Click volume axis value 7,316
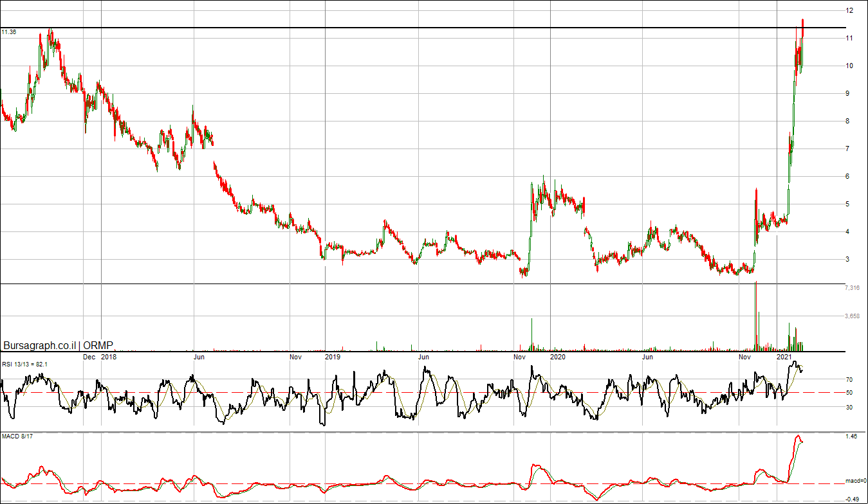Image resolution: width=868 pixels, height=504 pixels. pos(852,289)
